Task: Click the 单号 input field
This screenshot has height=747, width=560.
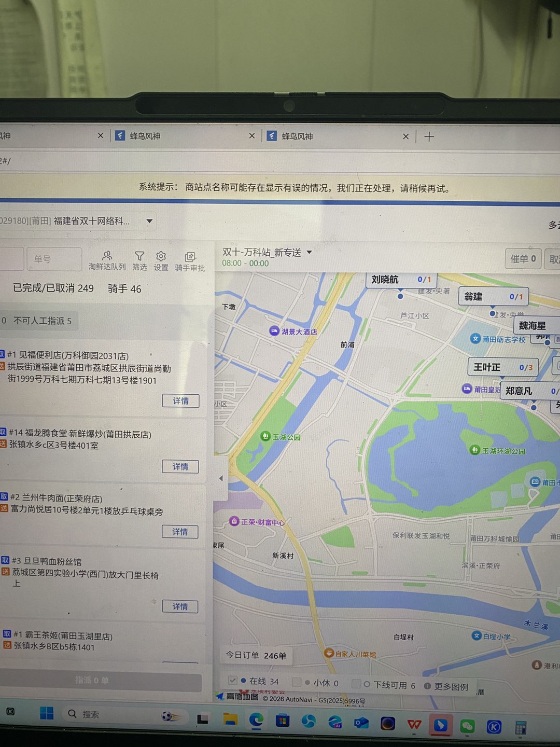Action: click(x=54, y=258)
